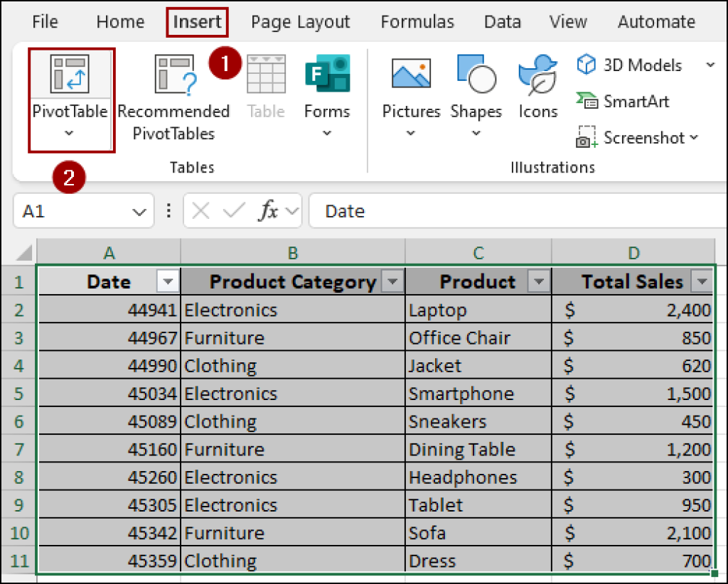Open the PivotTable tool
Image resolution: width=728 pixels, height=584 pixels.
(x=70, y=85)
